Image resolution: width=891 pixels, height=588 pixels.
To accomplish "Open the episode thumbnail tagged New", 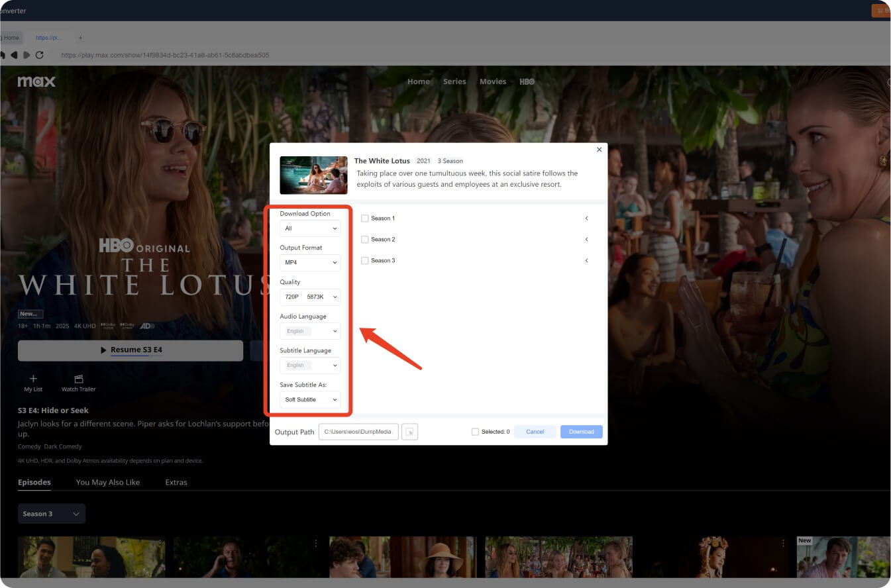I will click(843, 557).
